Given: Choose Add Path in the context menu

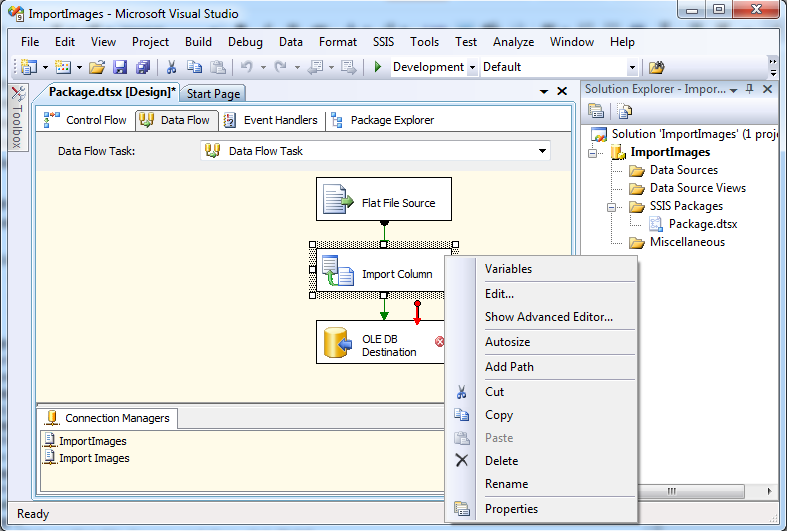Looking at the screenshot, I should 541,367.
